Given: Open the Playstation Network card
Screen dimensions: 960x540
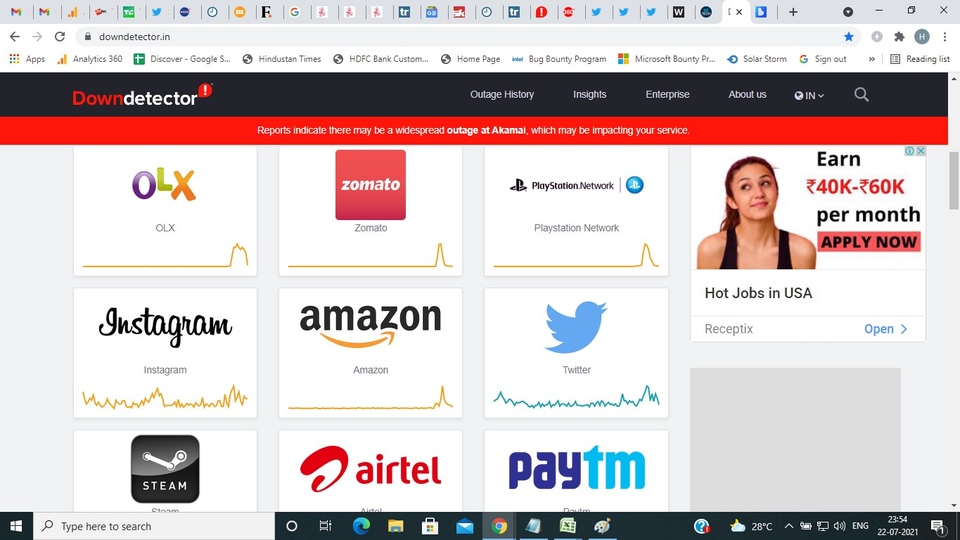Looking at the screenshot, I should pos(576,211).
